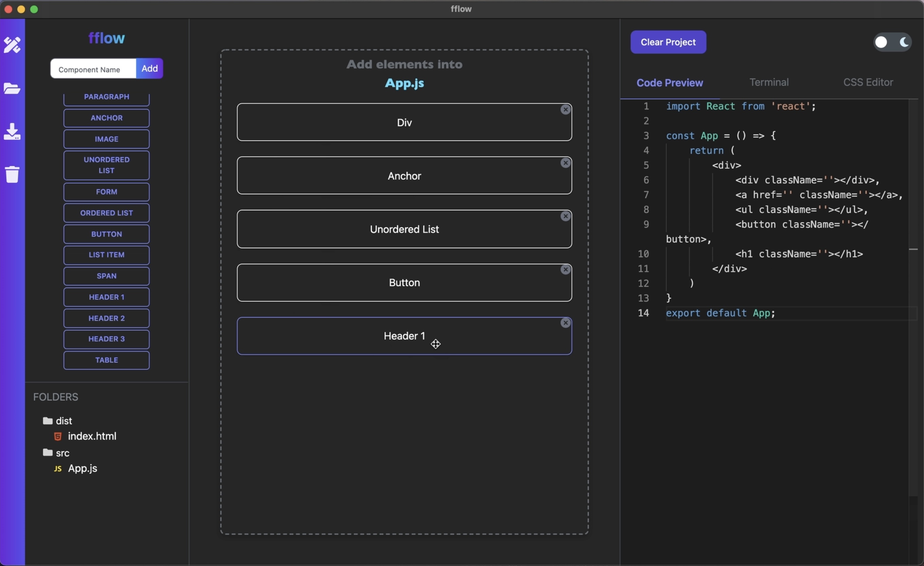The height and width of the screenshot is (566, 924).
Task: Click Component Name input field
Action: pyautogui.click(x=93, y=69)
